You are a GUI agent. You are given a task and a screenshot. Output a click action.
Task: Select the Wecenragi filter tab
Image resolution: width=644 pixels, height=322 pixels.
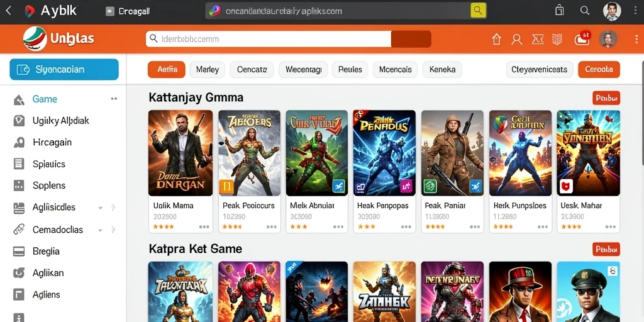click(x=303, y=69)
